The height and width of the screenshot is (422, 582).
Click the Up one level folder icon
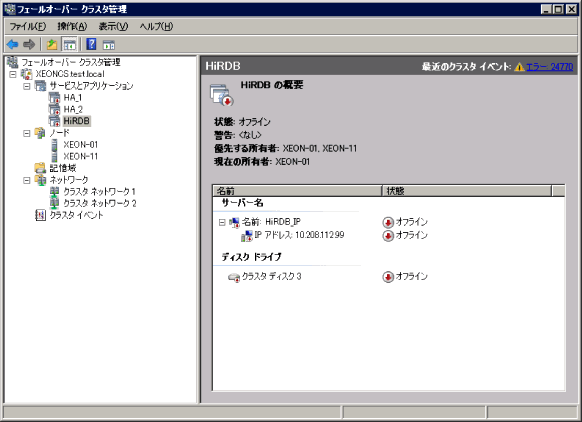point(52,45)
